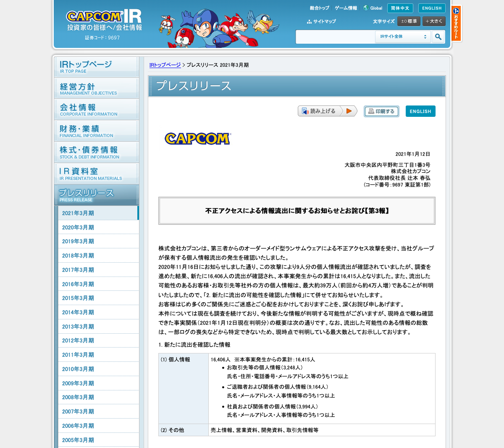Select 2020年3月期 in sidebar list
The width and height of the screenshot is (504, 448).
pos(98,227)
